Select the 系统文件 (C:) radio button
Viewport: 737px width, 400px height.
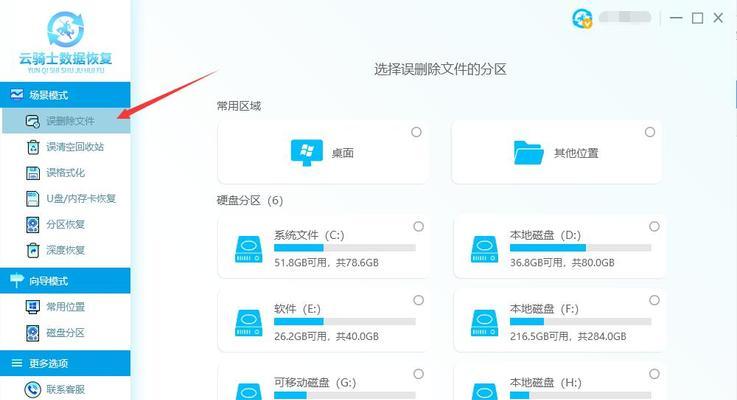click(418, 227)
